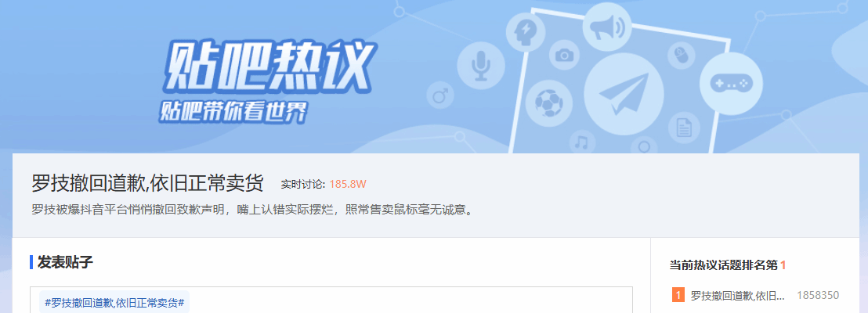Select the microphone icon in the banner
Viewport: 868px width, 313px height.
(x=480, y=64)
